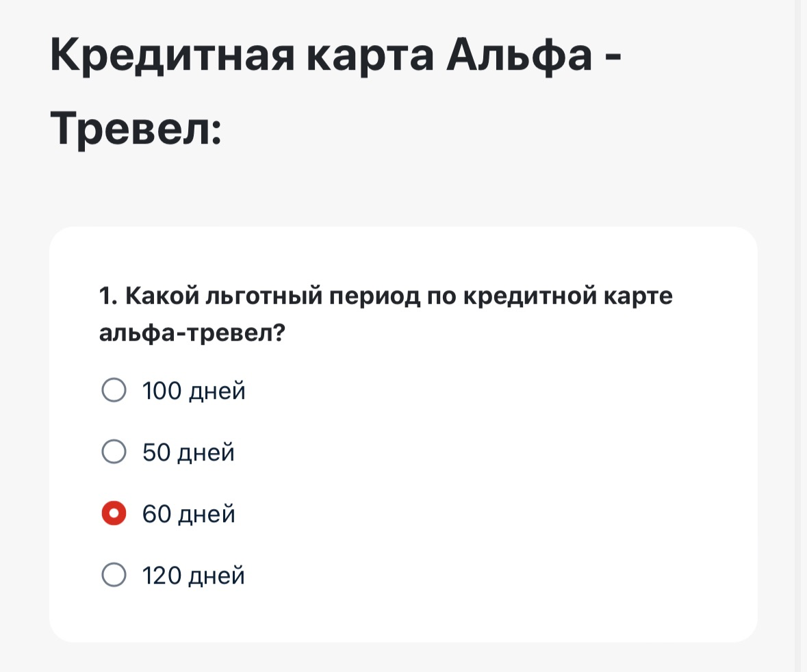Click the question number "1."
Viewport: 807px width, 672px height.
coord(109,298)
